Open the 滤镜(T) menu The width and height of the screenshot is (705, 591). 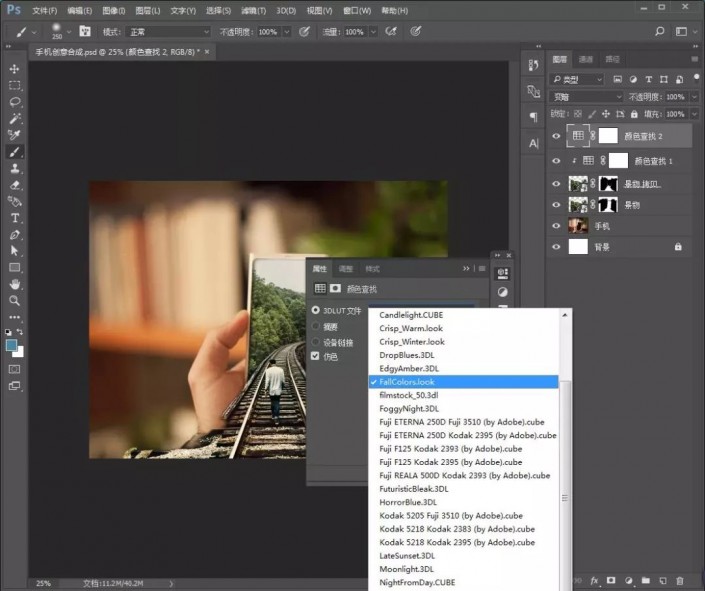[254, 10]
